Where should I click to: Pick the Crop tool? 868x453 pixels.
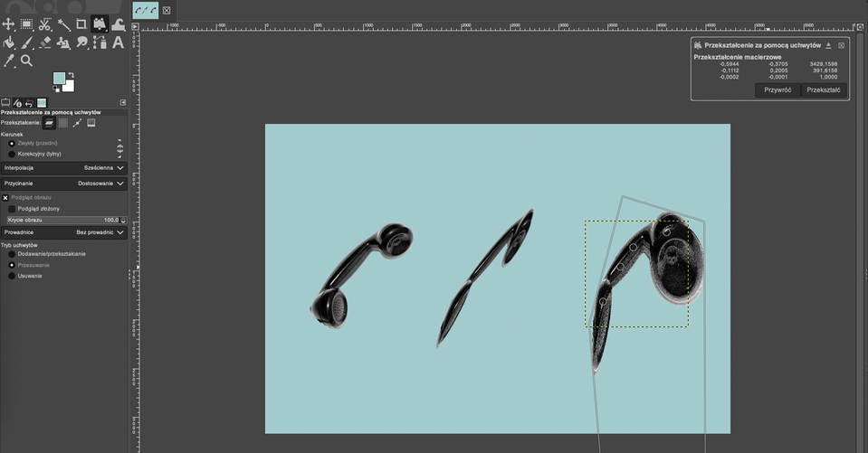click(81, 24)
